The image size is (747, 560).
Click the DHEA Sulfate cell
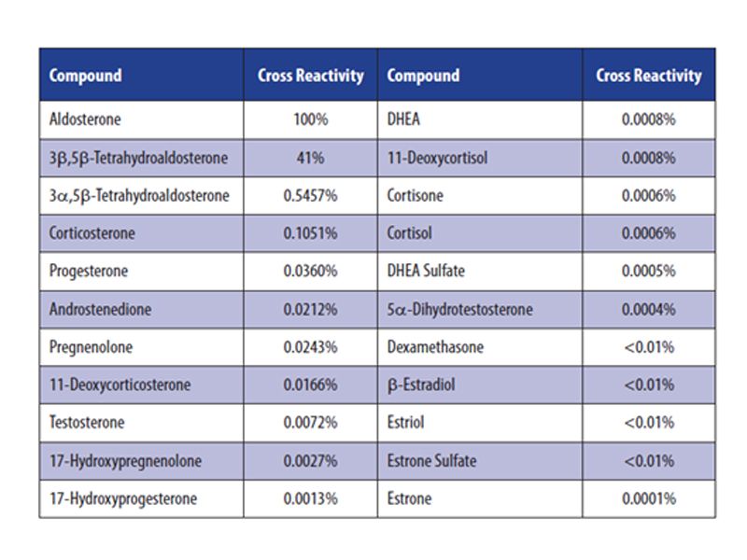pyautogui.click(x=426, y=272)
